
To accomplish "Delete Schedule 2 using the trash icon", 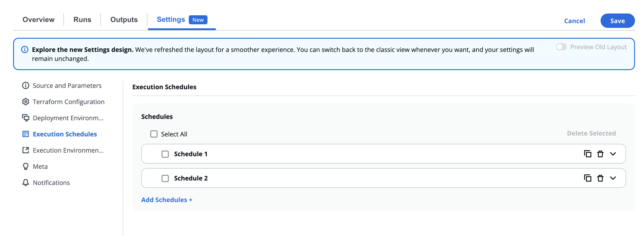I will [x=600, y=178].
